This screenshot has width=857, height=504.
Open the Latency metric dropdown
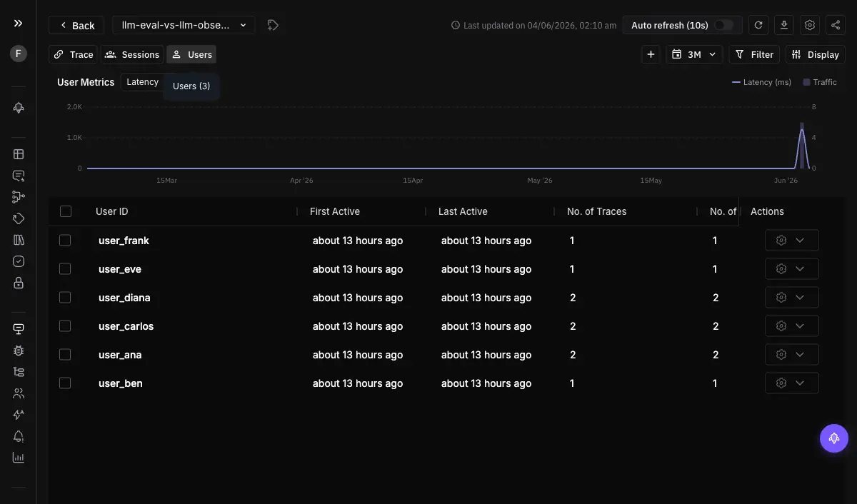(x=144, y=82)
